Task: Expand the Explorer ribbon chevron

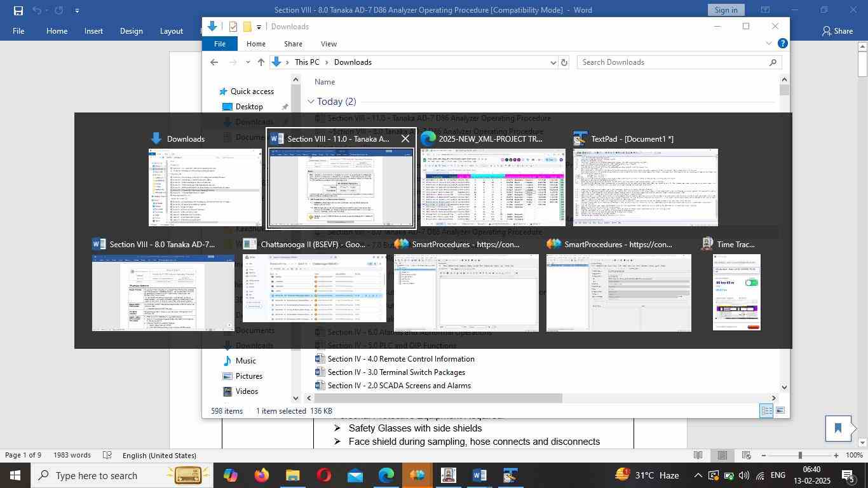Action: click(x=768, y=44)
